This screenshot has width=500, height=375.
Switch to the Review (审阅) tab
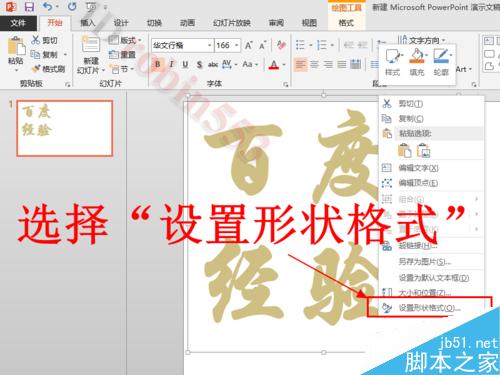pos(276,23)
